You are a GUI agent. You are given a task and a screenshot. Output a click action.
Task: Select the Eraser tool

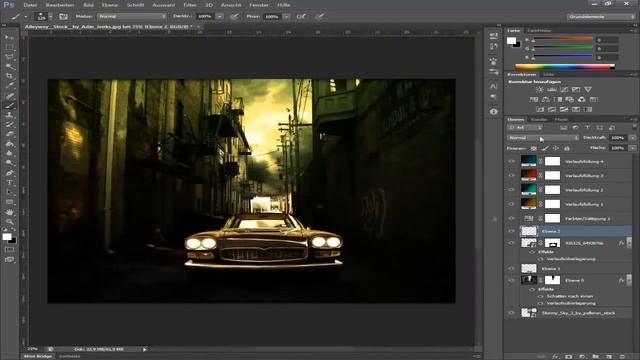9,134
